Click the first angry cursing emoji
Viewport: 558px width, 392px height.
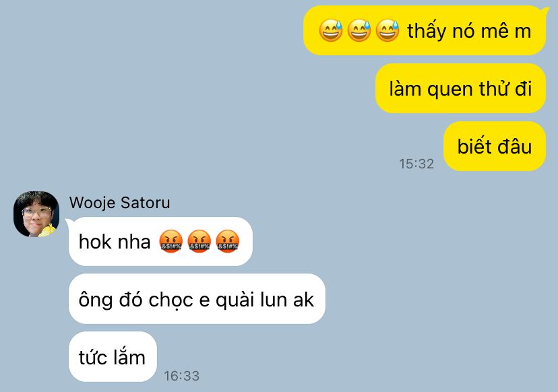170,241
